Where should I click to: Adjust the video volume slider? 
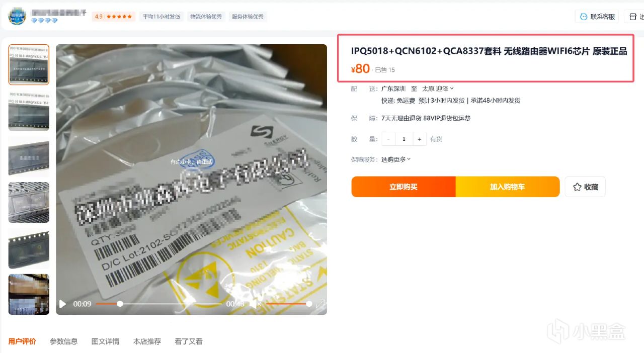point(289,304)
